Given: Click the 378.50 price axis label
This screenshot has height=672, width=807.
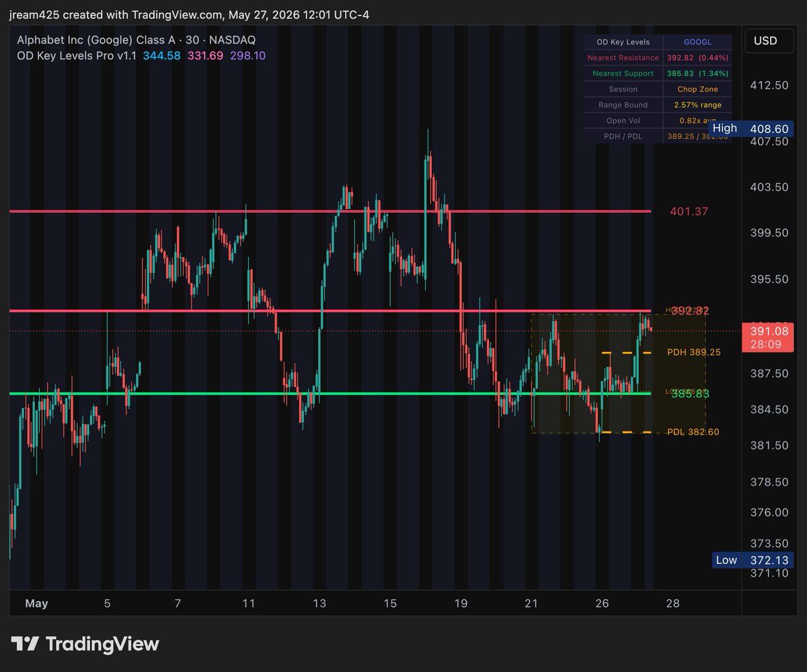Looking at the screenshot, I should click(769, 482).
